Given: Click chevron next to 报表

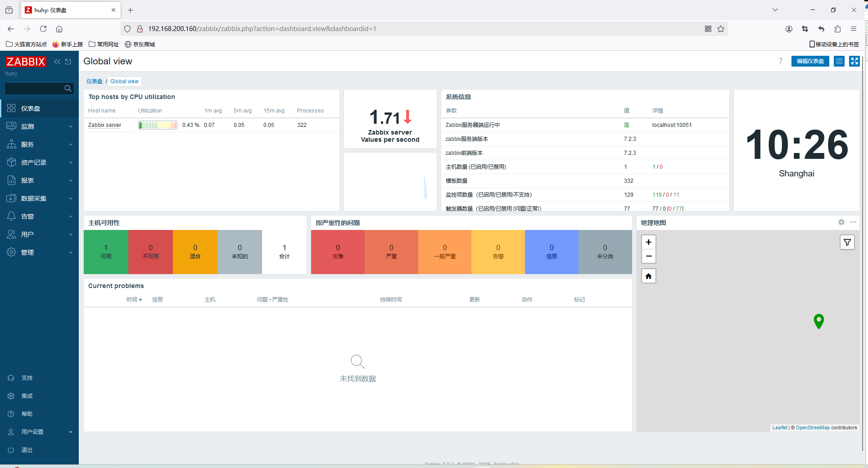Looking at the screenshot, I should 71,180.
